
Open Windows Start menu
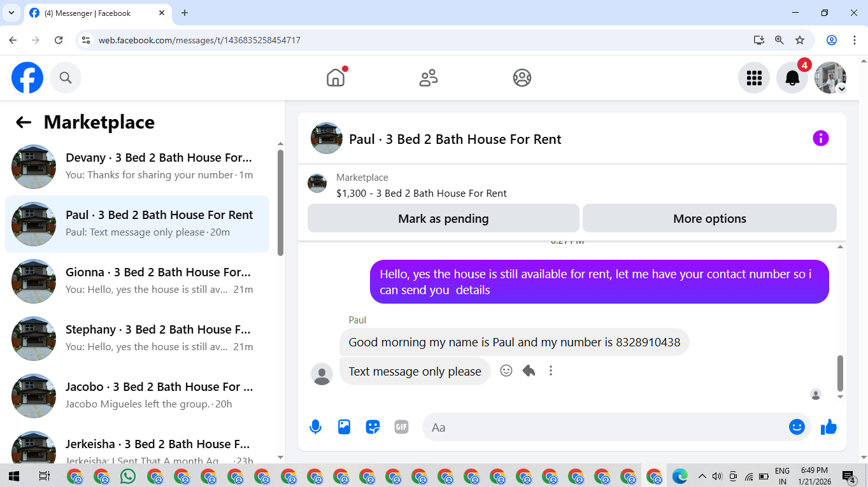[x=13, y=476]
